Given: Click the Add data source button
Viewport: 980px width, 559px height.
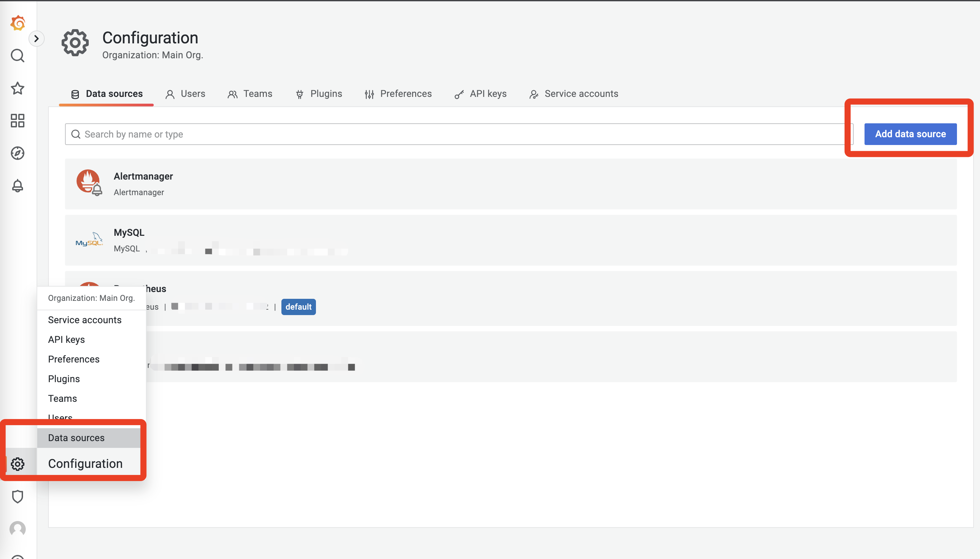Looking at the screenshot, I should [x=910, y=134].
